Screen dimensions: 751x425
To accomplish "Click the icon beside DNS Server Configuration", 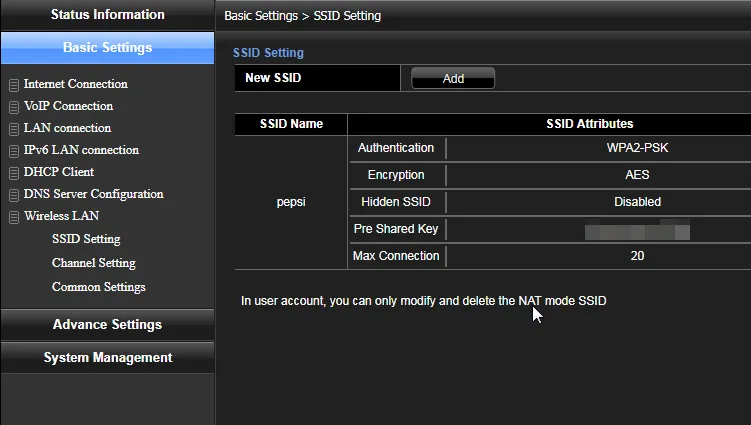I will click(14, 195).
